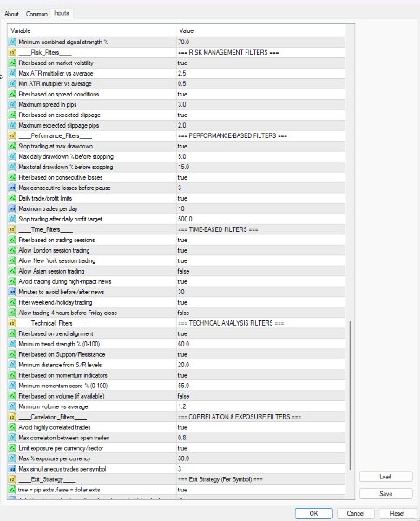
Task: Edit value 500.0 of daily profit target
Action: pyautogui.click(x=185, y=219)
